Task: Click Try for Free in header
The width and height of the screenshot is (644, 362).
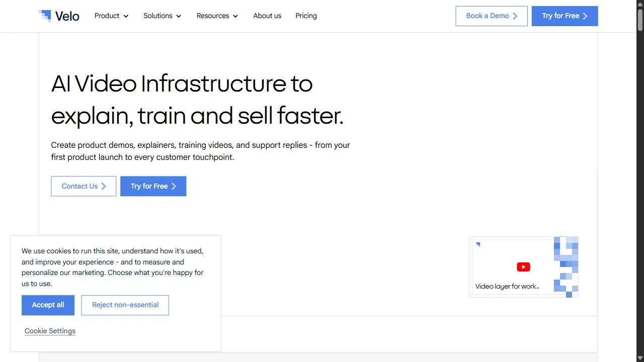Action: [x=565, y=16]
